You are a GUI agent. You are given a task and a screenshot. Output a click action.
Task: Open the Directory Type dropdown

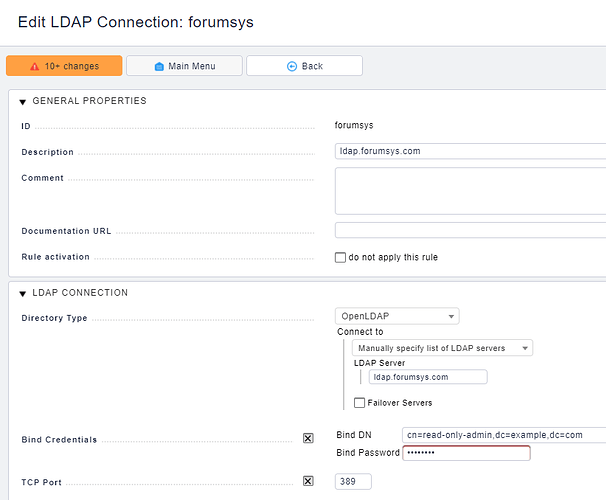(397, 316)
